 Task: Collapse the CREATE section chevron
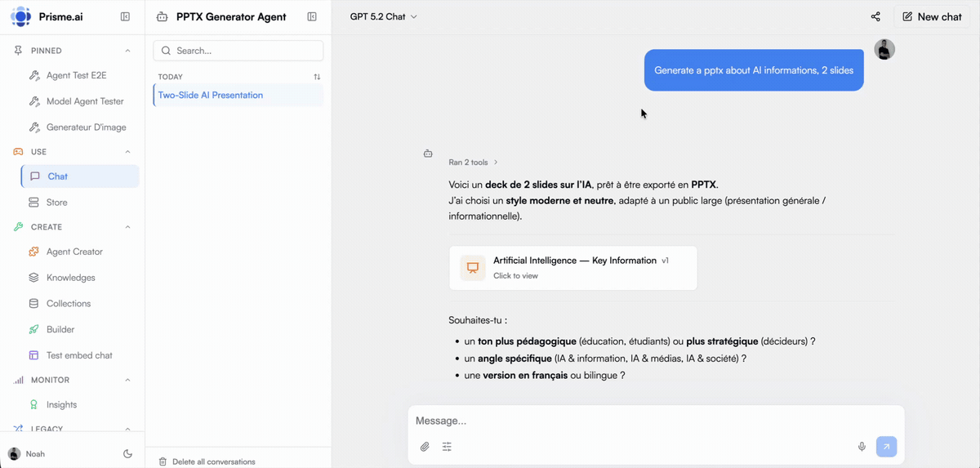[x=127, y=227]
